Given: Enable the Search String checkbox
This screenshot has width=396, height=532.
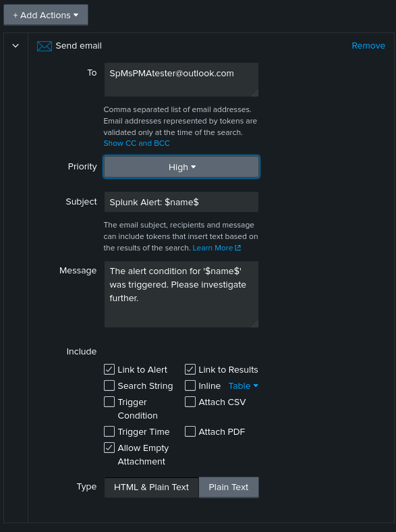Looking at the screenshot, I should tap(109, 385).
